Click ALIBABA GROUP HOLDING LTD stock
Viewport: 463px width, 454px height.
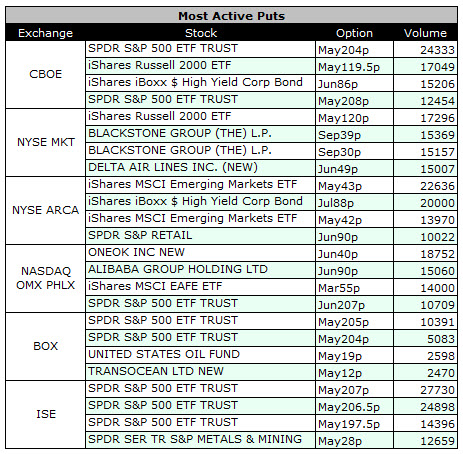pos(178,269)
